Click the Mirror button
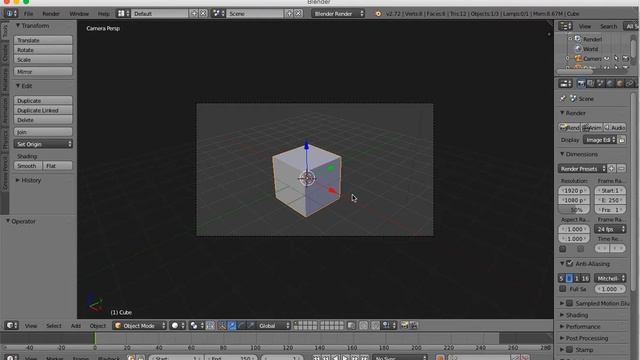The width and height of the screenshot is (640, 360). pyautogui.click(x=43, y=71)
